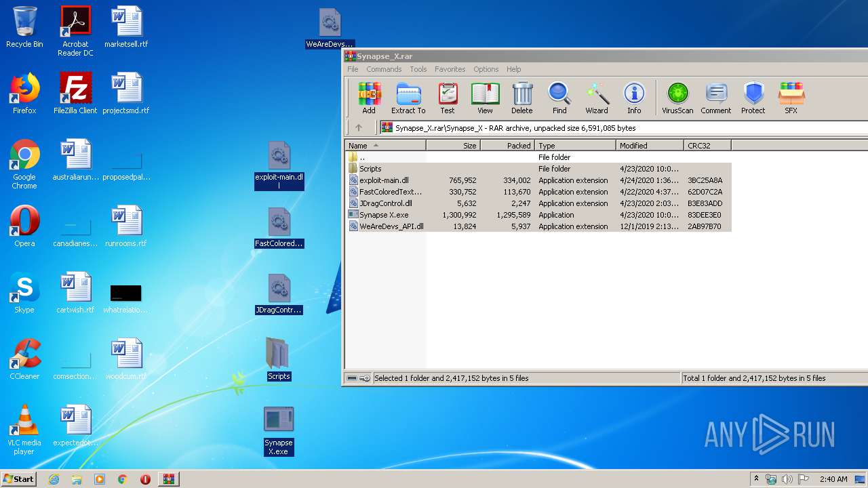The image size is (868, 488).
Task: Open the Windows Start menu
Action: coord(18,479)
